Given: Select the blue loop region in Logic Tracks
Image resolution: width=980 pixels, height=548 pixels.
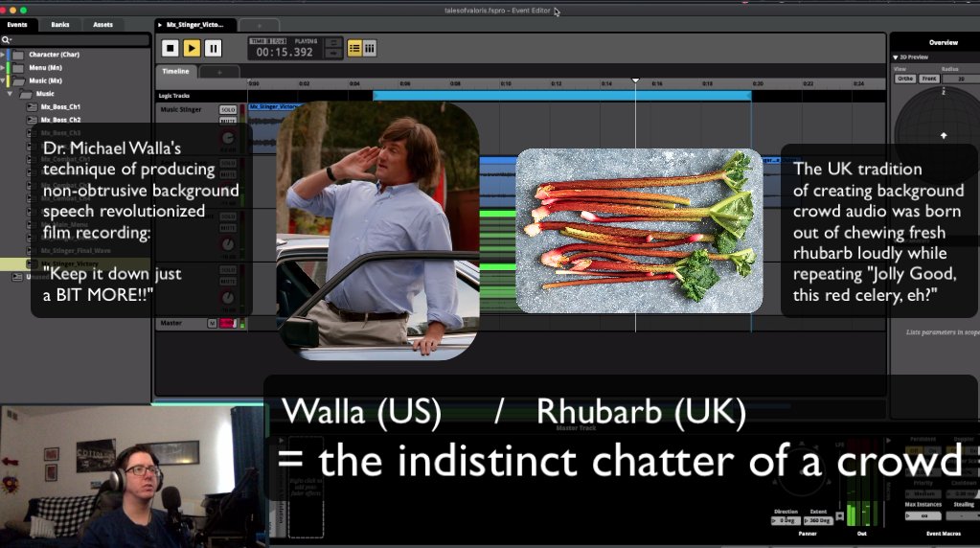Looking at the screenshot, I should coord(562,96).
